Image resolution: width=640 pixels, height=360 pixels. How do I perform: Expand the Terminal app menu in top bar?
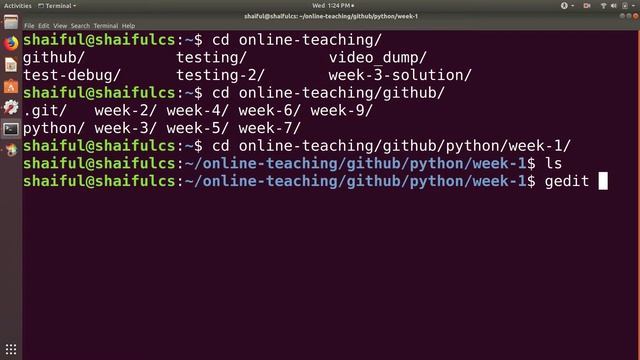click(x=57, y=6)
